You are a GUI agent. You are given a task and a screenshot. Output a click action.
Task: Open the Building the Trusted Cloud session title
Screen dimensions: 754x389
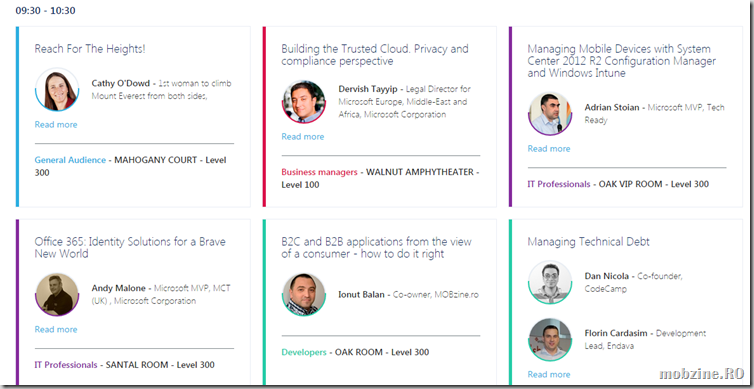pos(375,55)
